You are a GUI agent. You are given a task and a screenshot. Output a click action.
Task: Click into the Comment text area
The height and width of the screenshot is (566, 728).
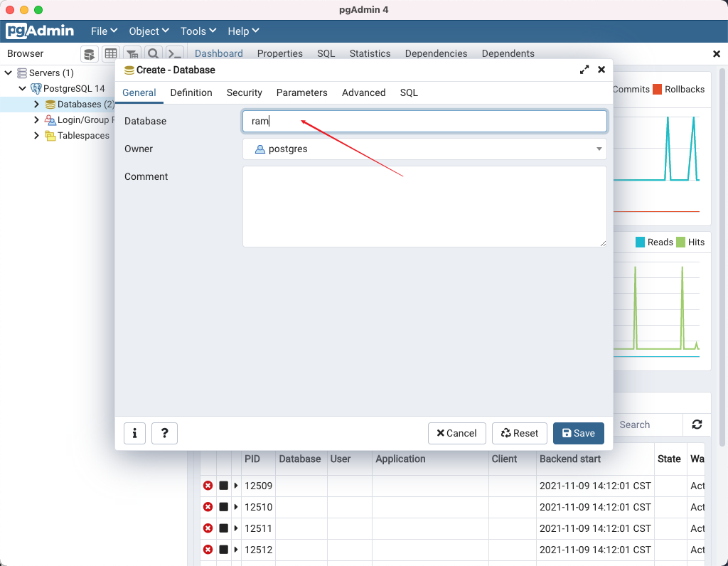pyautogui.click(x=424, y=207)
